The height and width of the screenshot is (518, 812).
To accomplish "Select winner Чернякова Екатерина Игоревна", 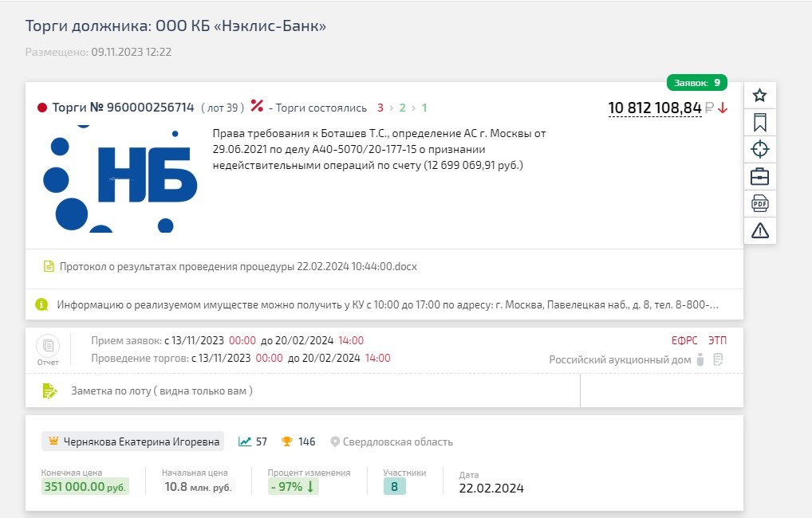I will [133, 441].
